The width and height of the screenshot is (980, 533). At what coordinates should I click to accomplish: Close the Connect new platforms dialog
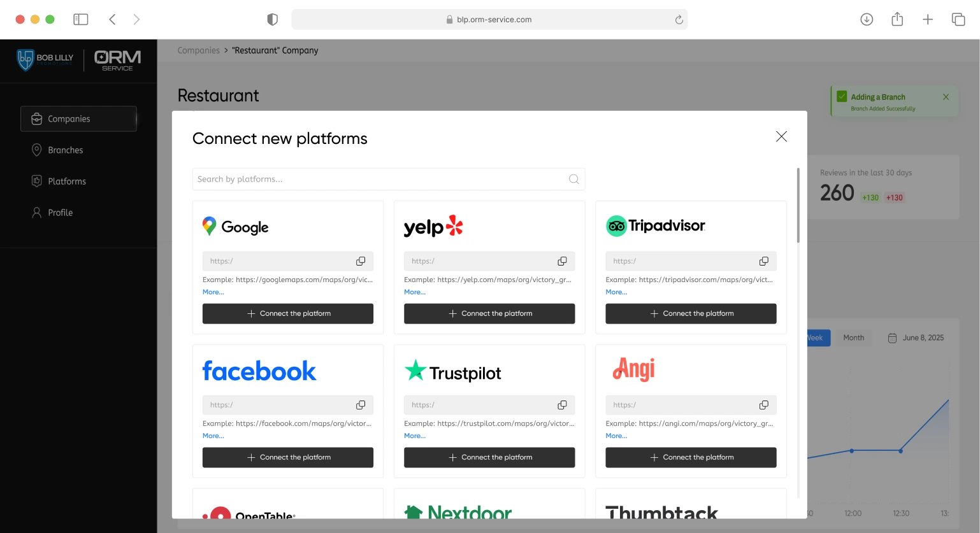click(x=781, y=137)
